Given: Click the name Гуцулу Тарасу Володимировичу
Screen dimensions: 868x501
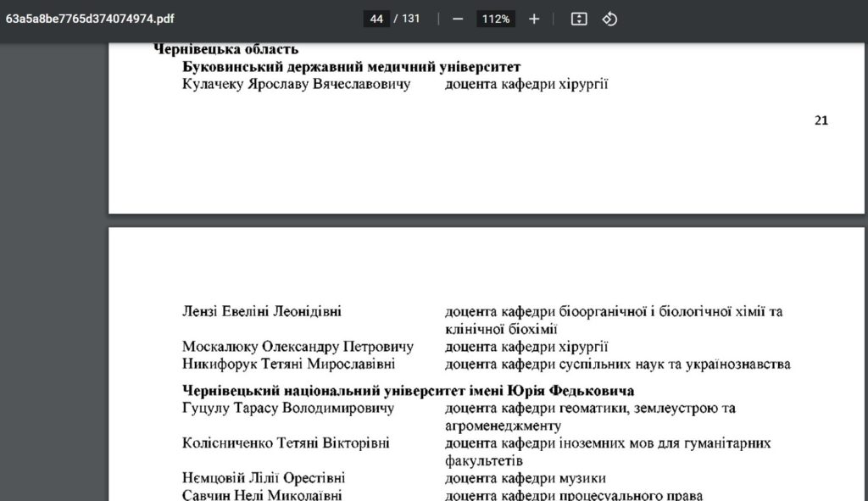Looking at the screenshot, I should click(288, 408).
